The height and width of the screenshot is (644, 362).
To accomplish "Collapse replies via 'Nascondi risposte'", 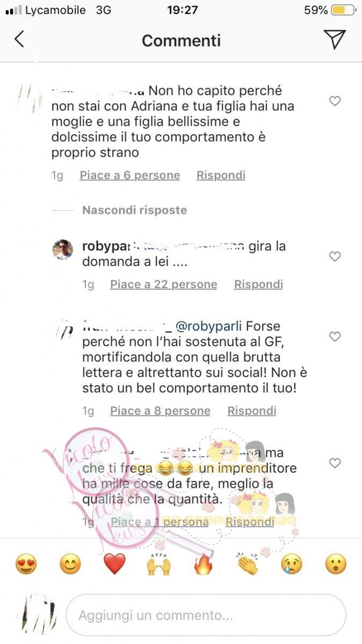I will click(x=134, y=210).
